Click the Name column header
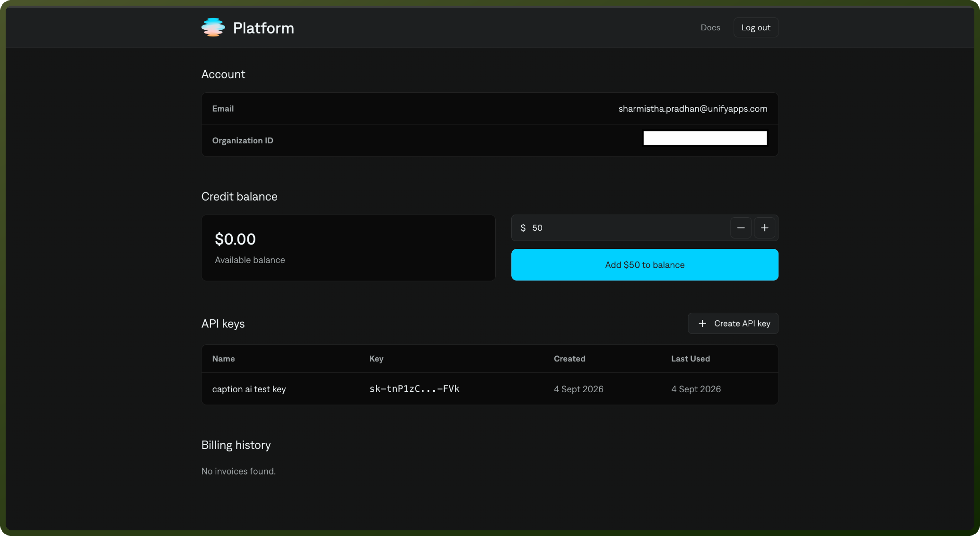This screenshot has width=980, height=536. pos(223,359)
